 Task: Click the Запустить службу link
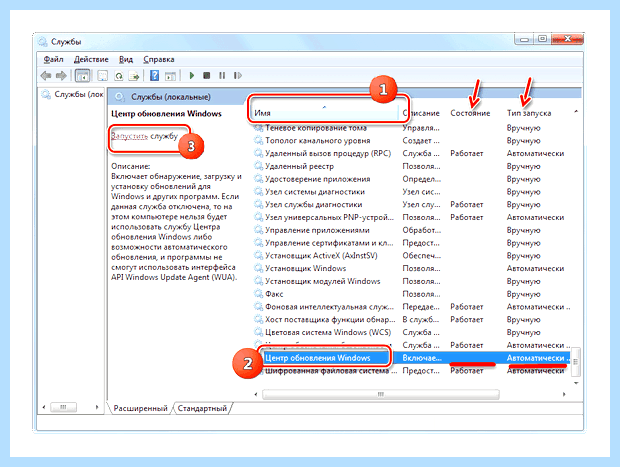[x=144, y=136]
